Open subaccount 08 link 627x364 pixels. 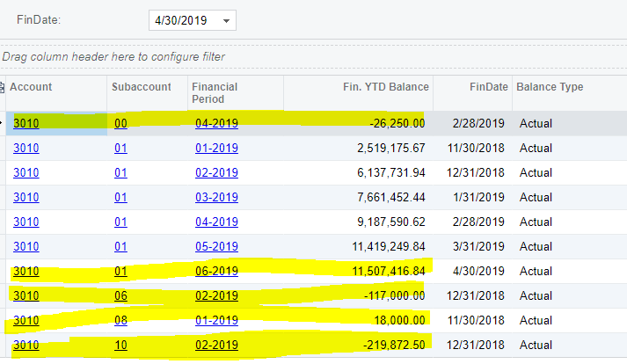coord(120,321)
